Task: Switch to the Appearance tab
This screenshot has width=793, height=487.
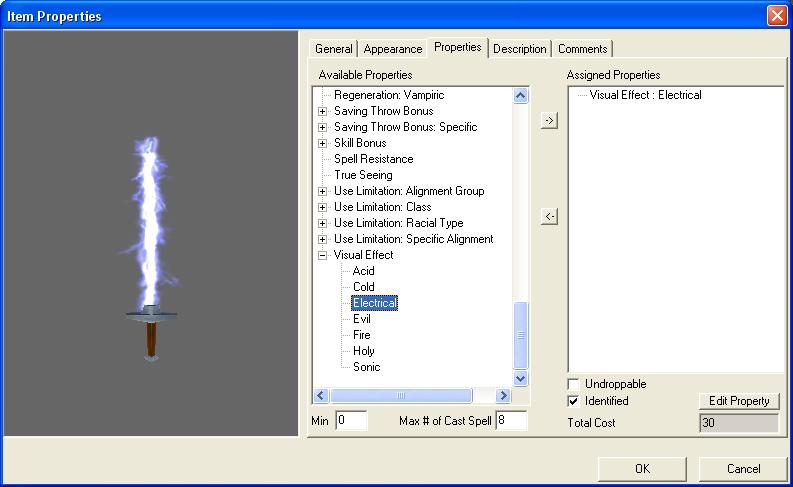Action: [x=392, y=49]
